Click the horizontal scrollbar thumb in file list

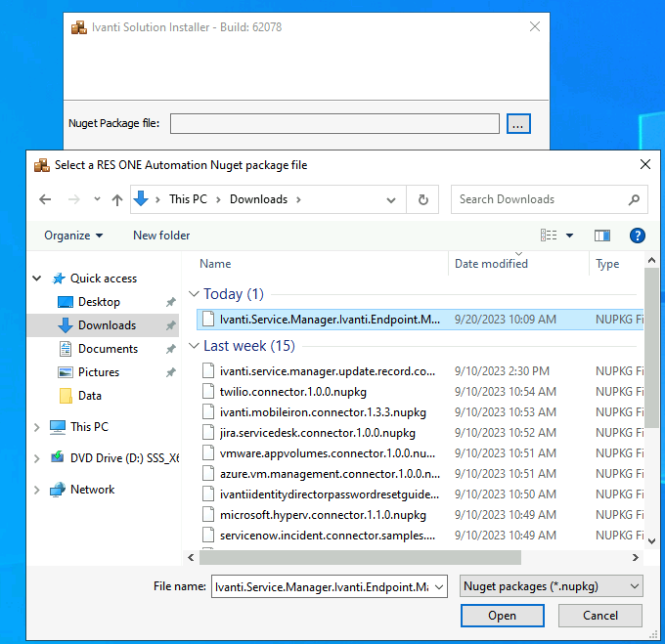(360, 558)
